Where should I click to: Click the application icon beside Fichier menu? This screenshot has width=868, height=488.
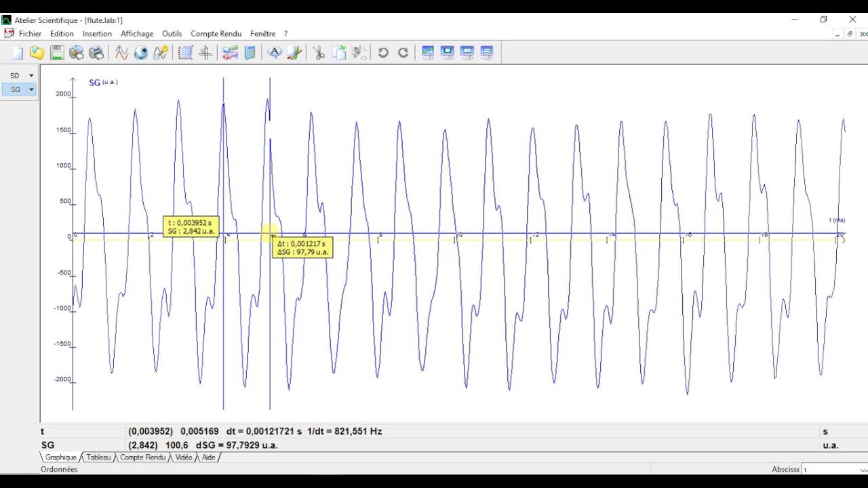coord(9,33)
